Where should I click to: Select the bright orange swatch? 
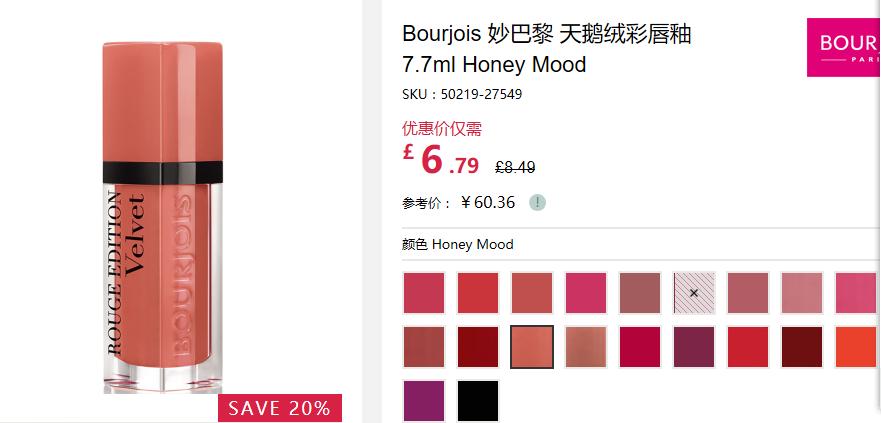856,347
